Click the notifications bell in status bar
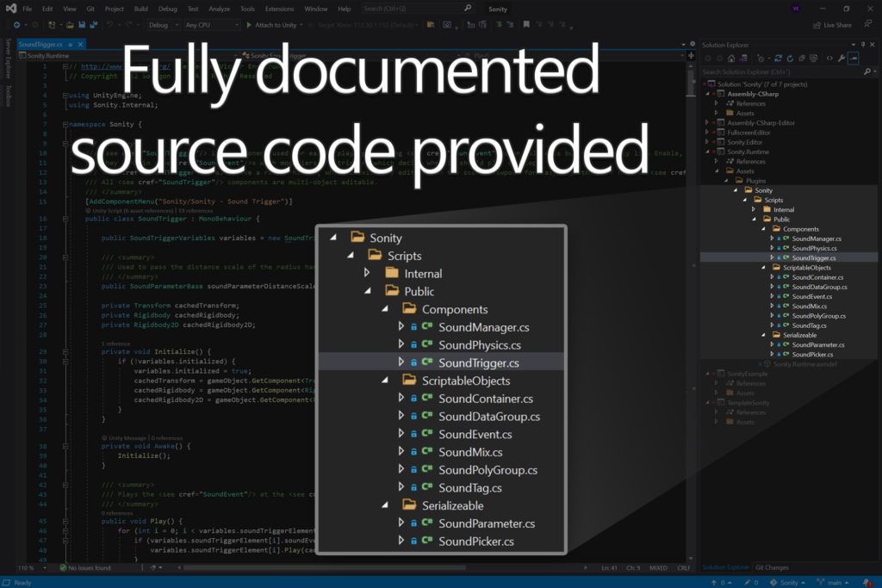882x588 pixels. pyautogui.click(x=866, y=582)
